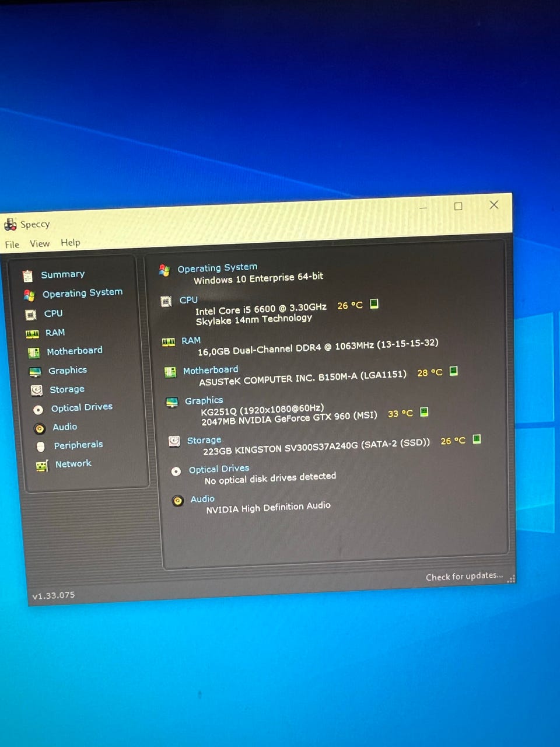This screenshot has height=747, width=560.
Task: Open Optical Drives section from sidebar
Action: 82,407
